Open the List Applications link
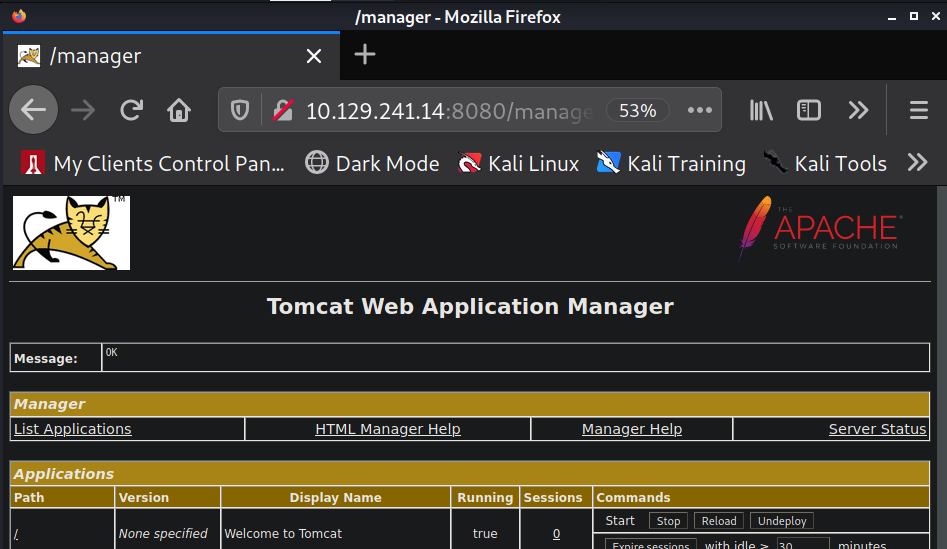The image size is (947, 549). pyautogui.click(x=72, y=429)
